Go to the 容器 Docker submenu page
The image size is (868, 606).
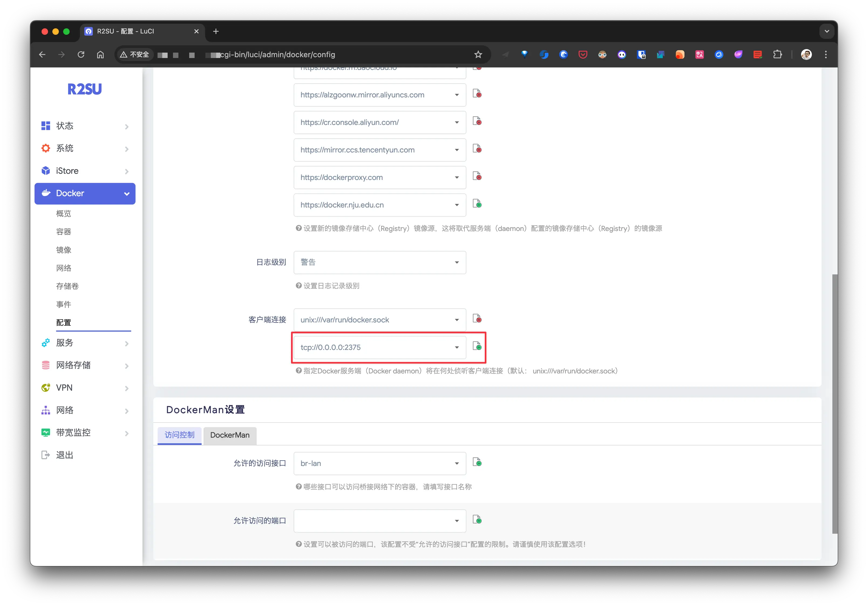63,232
